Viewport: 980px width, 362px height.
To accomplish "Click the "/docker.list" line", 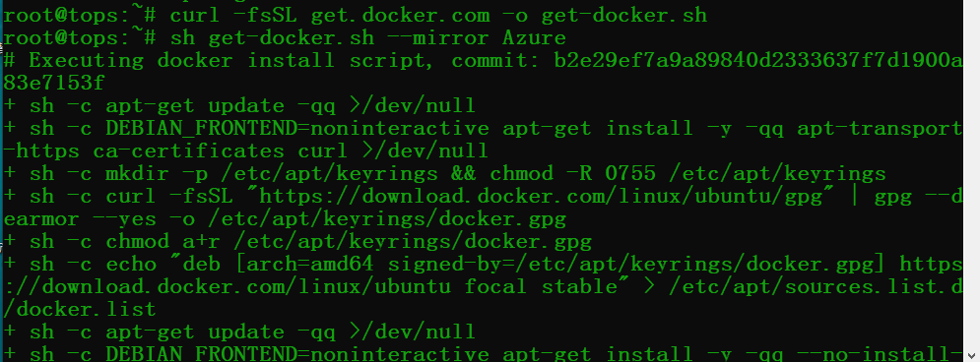I will pyautogui.click(x=80, y=310).
